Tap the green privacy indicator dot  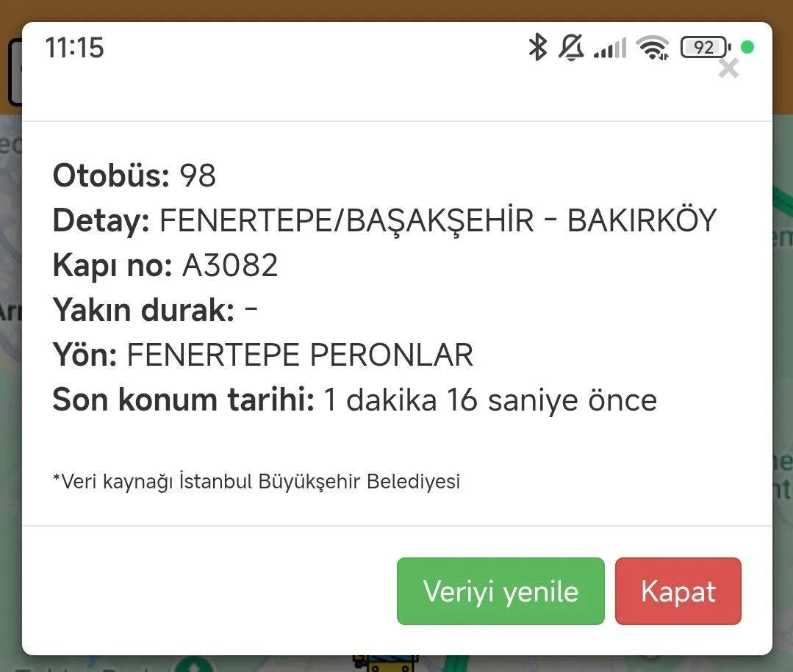point(747,47)
